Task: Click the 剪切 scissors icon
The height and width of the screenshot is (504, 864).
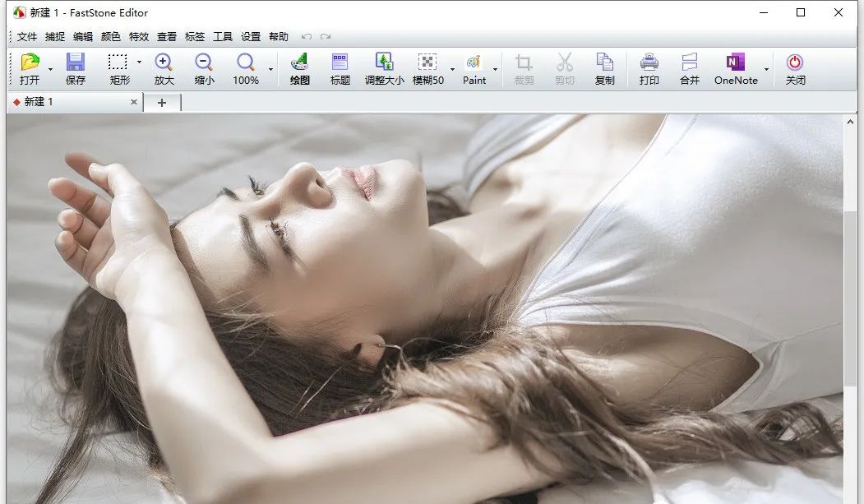Action: point(564,69)
